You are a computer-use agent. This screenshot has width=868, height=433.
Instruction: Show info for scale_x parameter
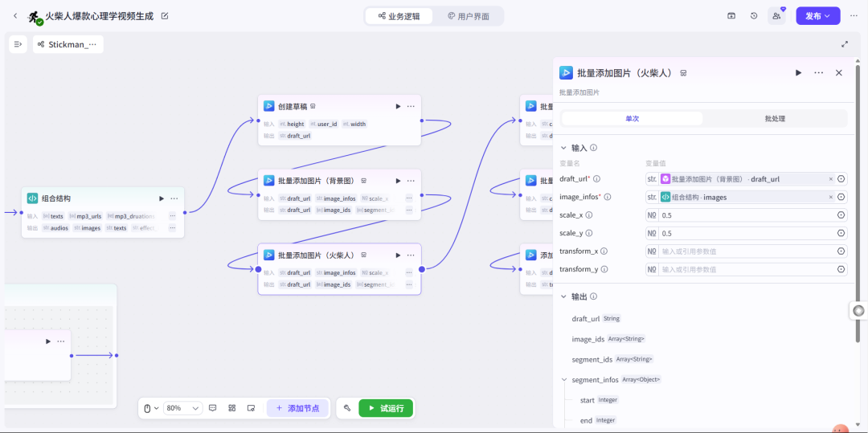click(589, 214)
